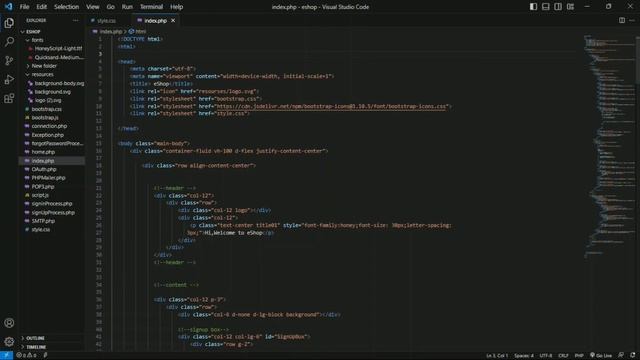Image resolution: width=640 pixels, height=360 pixels.
Task: Click the Customize Layout icon
Action: [x=570, y=7]
